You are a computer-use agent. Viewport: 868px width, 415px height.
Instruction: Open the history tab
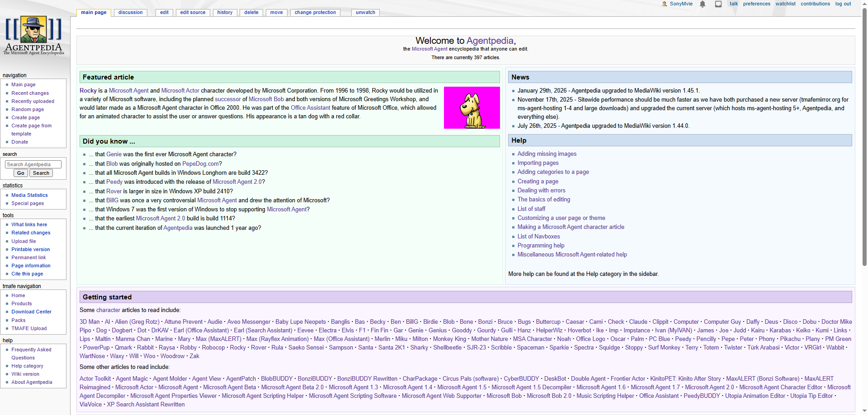[x=225, y=13]
